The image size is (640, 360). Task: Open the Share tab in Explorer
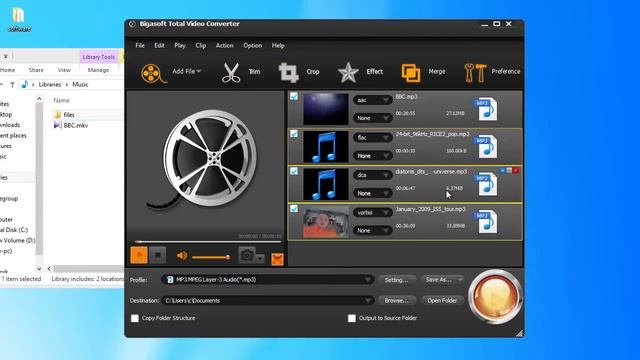(x=36, y=70)
